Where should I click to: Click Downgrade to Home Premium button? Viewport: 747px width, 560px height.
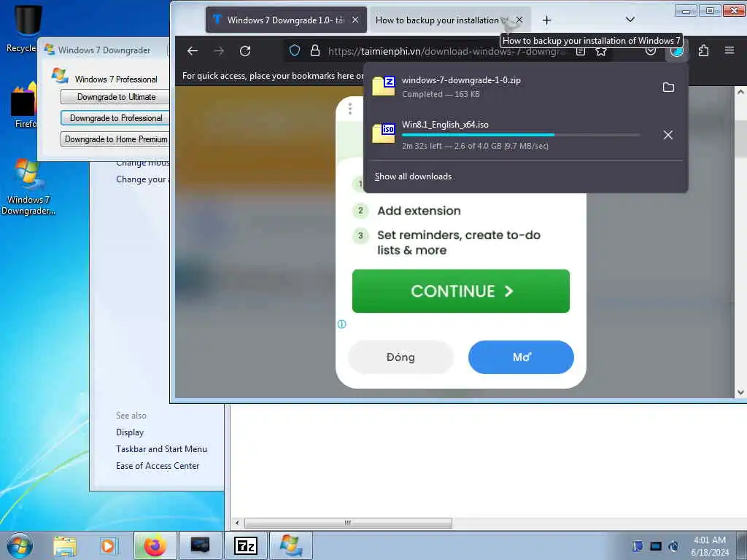tap(115, 139)
